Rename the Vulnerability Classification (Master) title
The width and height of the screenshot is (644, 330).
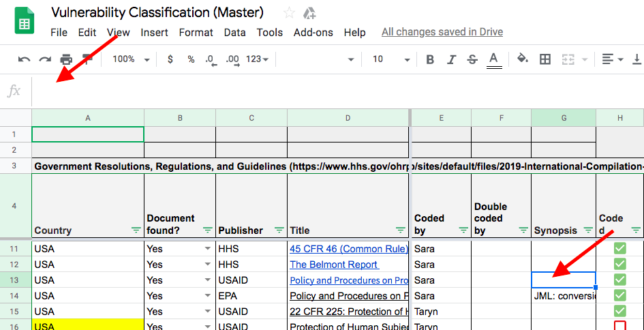pos(157,13)
